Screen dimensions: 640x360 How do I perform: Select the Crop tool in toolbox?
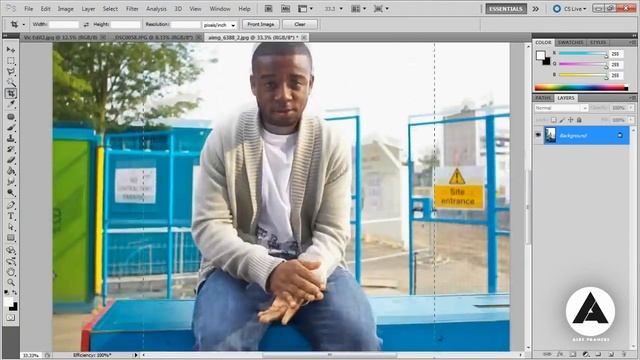(11, 94)
